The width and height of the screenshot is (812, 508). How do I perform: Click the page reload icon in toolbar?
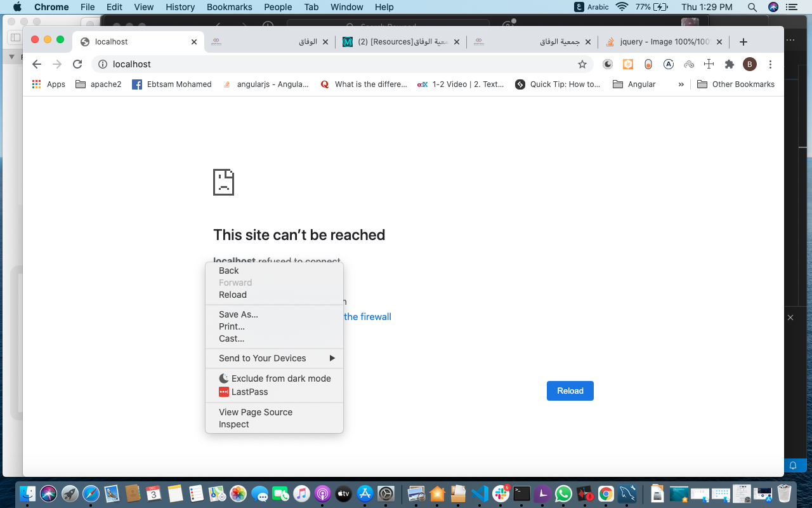(x=77, y=64)
